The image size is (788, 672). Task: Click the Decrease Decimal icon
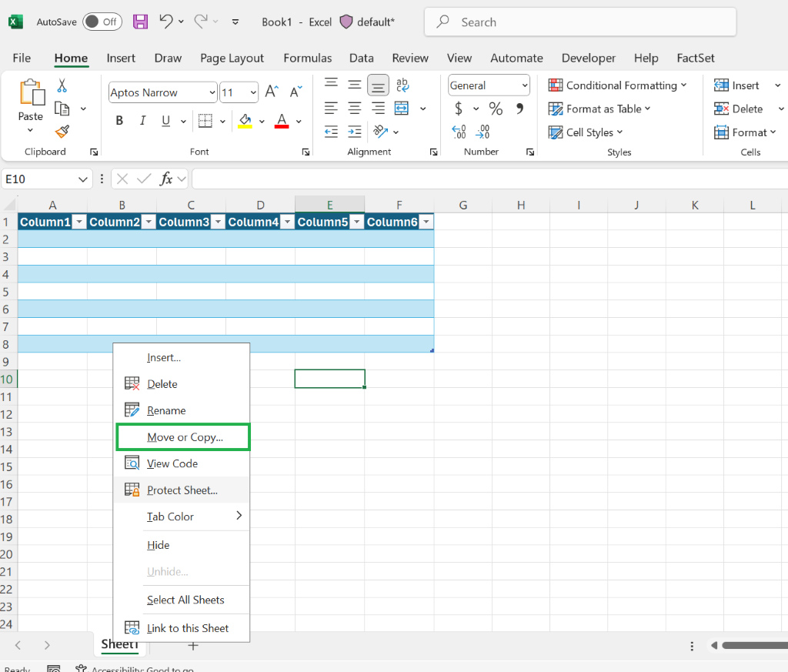[482, 132]
